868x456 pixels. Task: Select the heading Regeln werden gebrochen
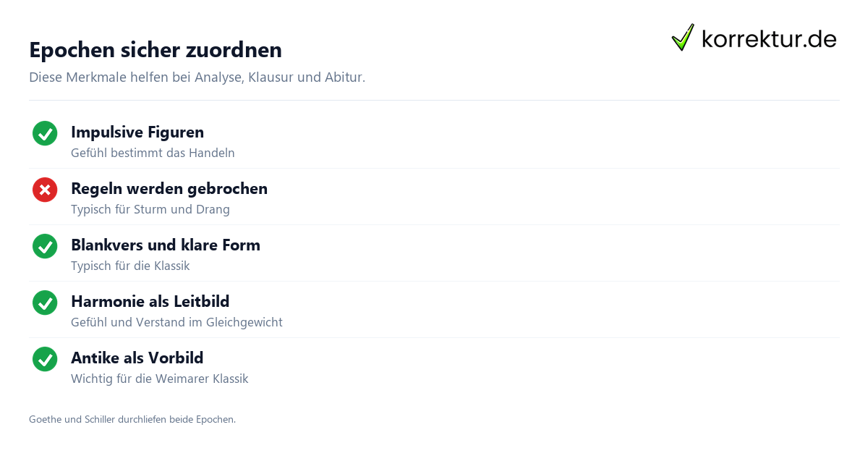pyautogui.click(x=169, y=189)
